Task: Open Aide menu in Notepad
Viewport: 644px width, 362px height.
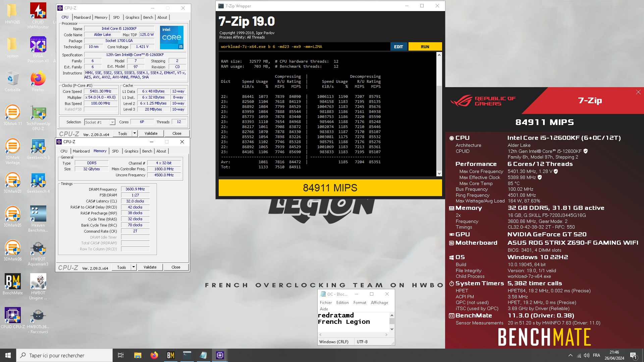Action: click(324, 309)
